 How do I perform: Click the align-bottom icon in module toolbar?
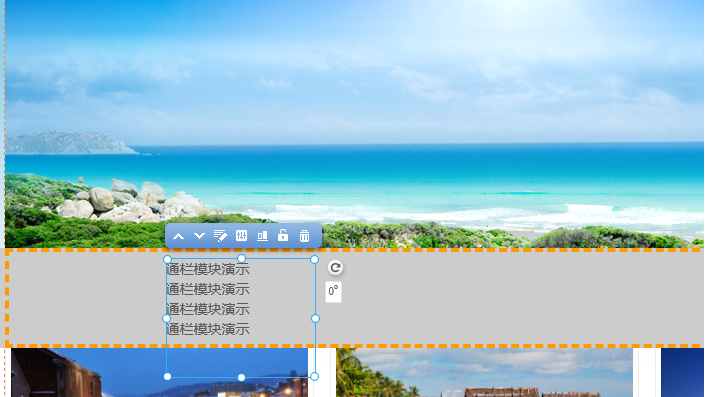point(262,236)
